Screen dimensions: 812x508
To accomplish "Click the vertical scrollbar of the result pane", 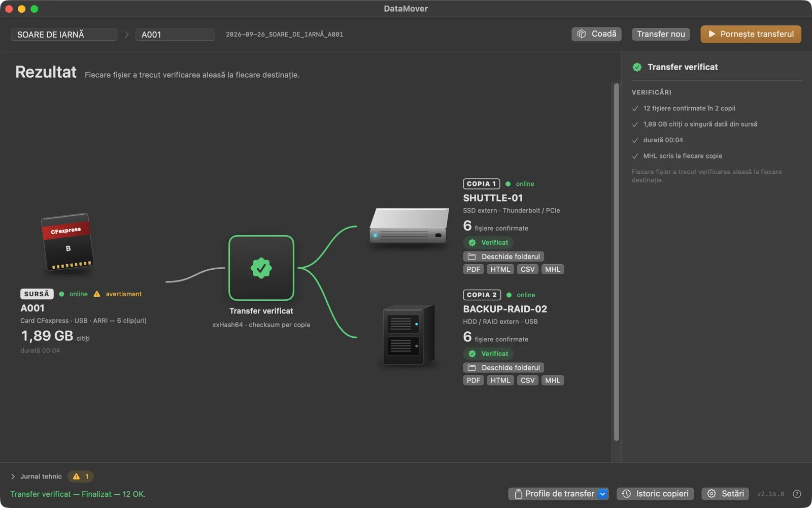I will point(616,262).
